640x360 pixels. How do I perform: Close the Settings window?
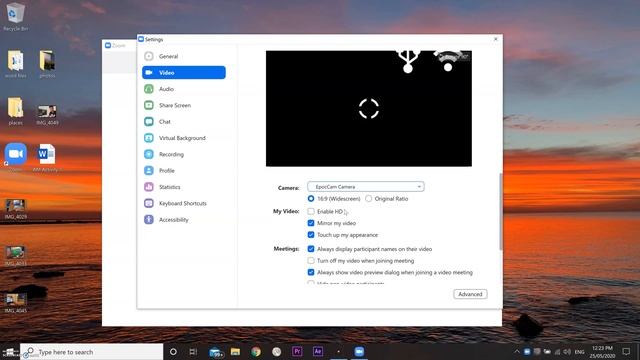click(496, 39)
